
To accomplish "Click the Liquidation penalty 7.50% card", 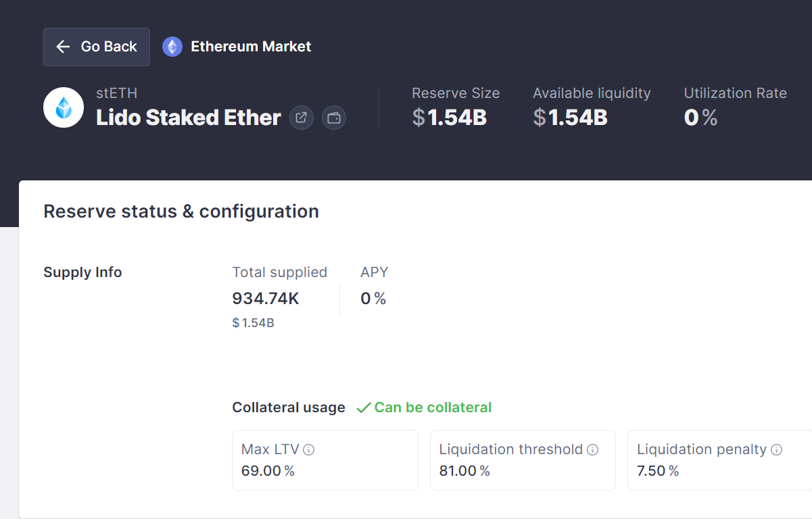I will tap(720, 460).
